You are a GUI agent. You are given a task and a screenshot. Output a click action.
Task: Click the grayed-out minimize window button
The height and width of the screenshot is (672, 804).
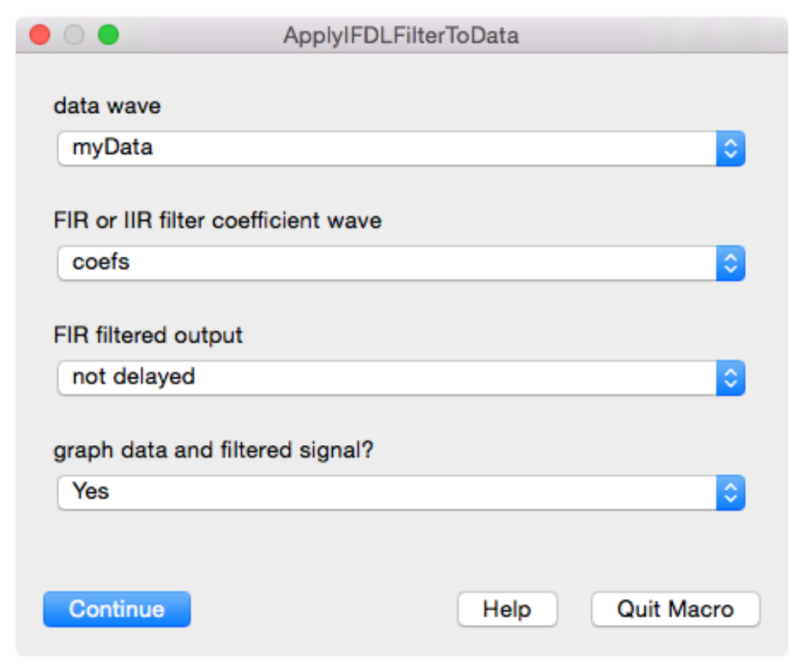tap(74, 35)
